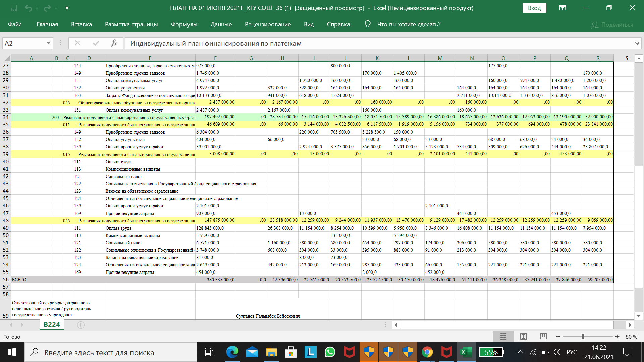This screenshot has width=644, height=362.
Task: Open the Рецензирование ribbon tab
Action: 268,24
